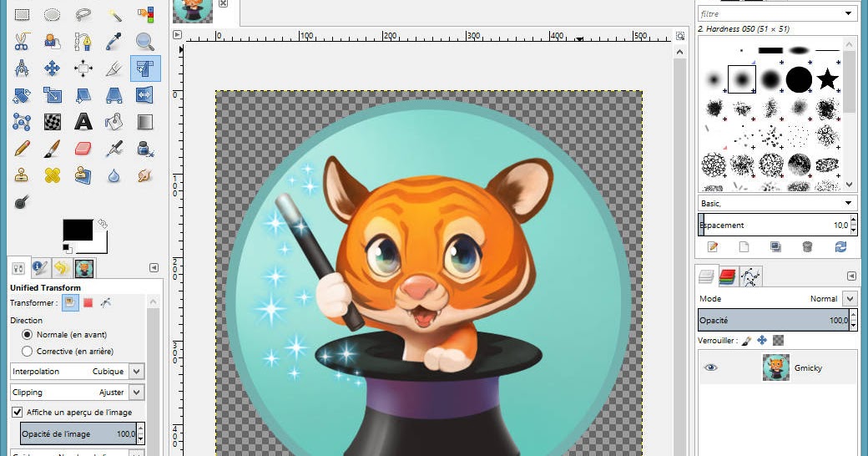Viewport: 868px width, 456px height.
Task: Click the black foreground color swatch
Action: coord(78,230)
